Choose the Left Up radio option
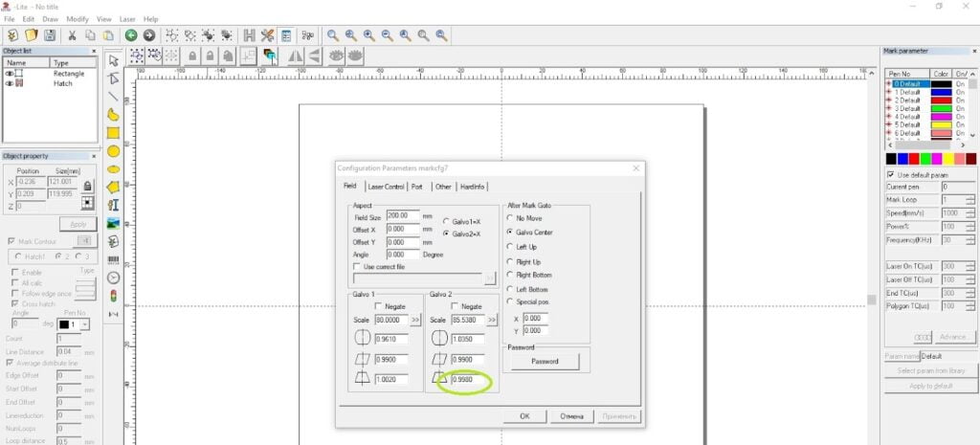 click(510, 247)
